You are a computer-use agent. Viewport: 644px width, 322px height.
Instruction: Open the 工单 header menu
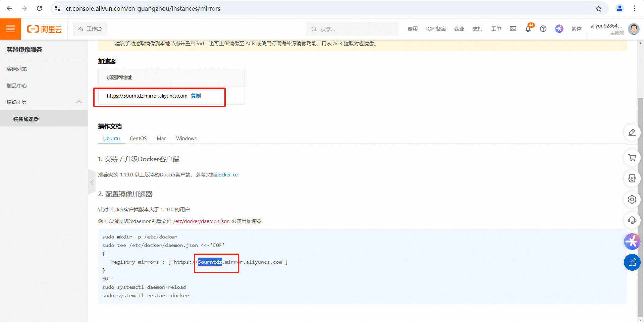[x=496, y=29]
